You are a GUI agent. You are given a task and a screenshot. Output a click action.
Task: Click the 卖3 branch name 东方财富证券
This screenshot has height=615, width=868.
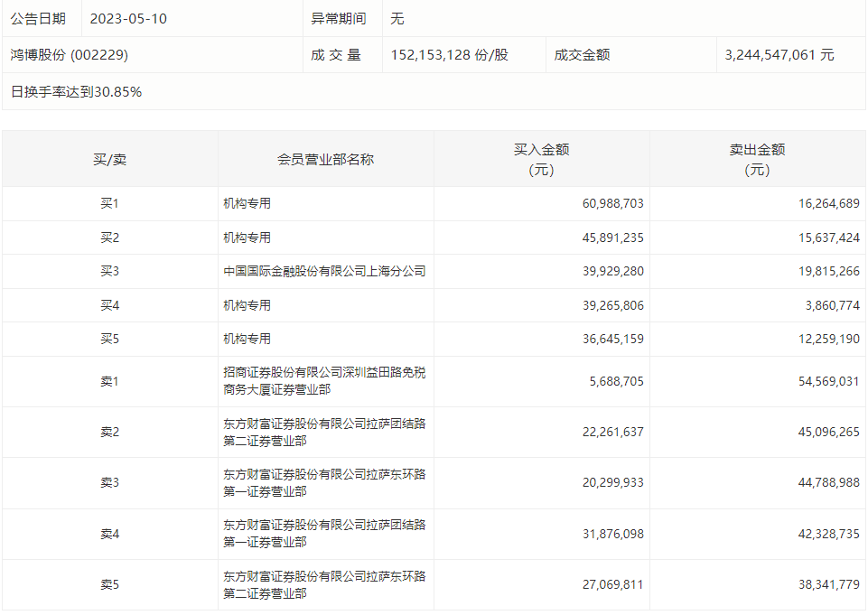tap(324, 483)
